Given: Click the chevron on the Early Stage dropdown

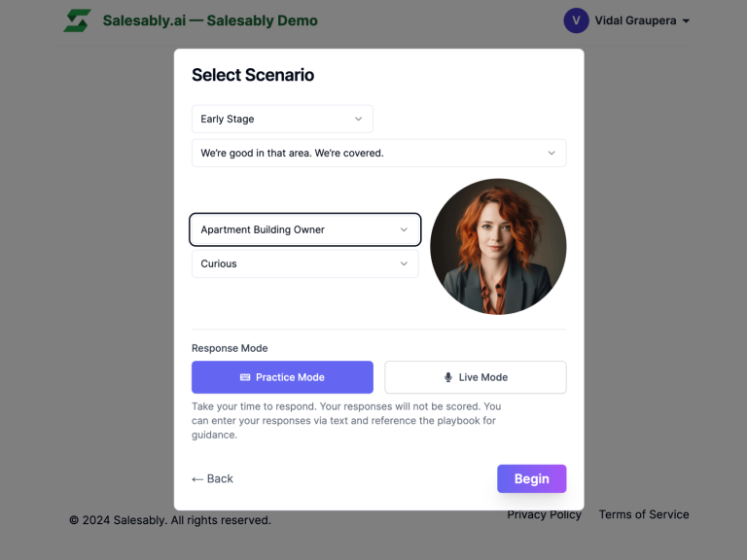Looking at the screenshot, I should coord(358,119).
